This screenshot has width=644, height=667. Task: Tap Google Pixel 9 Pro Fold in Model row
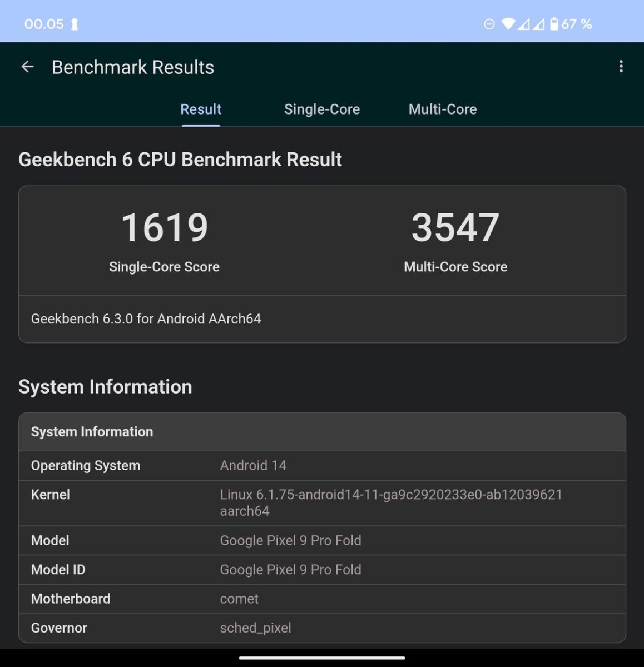290,540
